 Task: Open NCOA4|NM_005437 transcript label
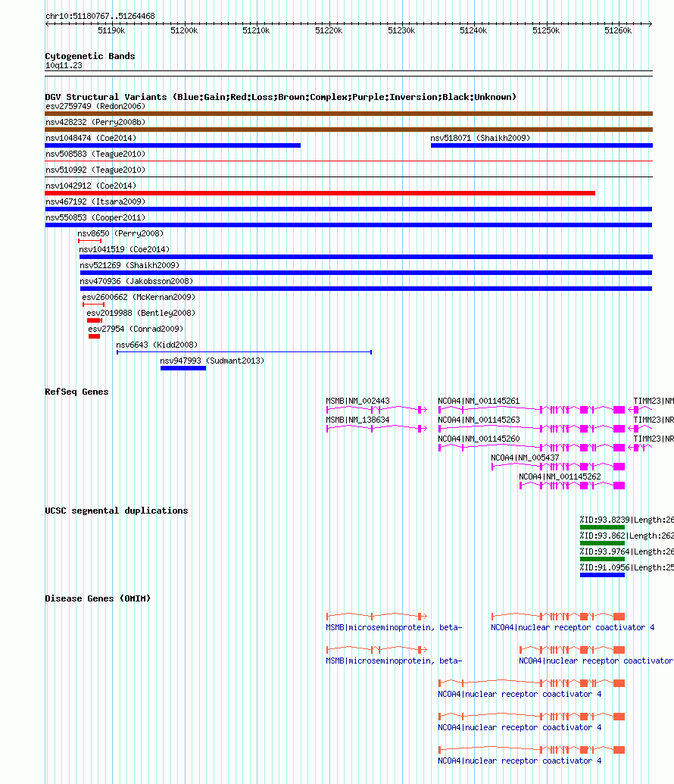[x=525, y=458]
